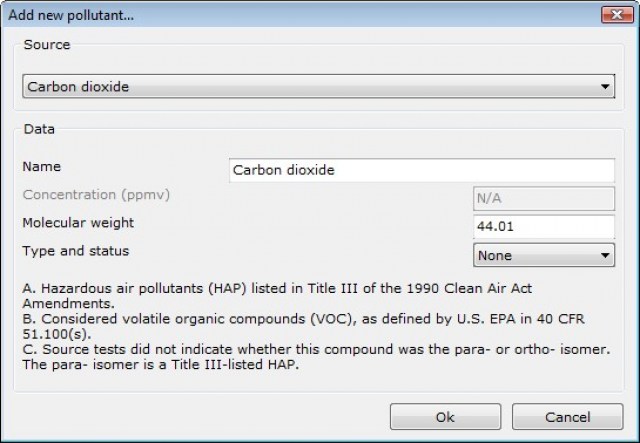Screen dimensions: 640x443
Task: Open the Type and status dropdown arrow
Action: 605,255
